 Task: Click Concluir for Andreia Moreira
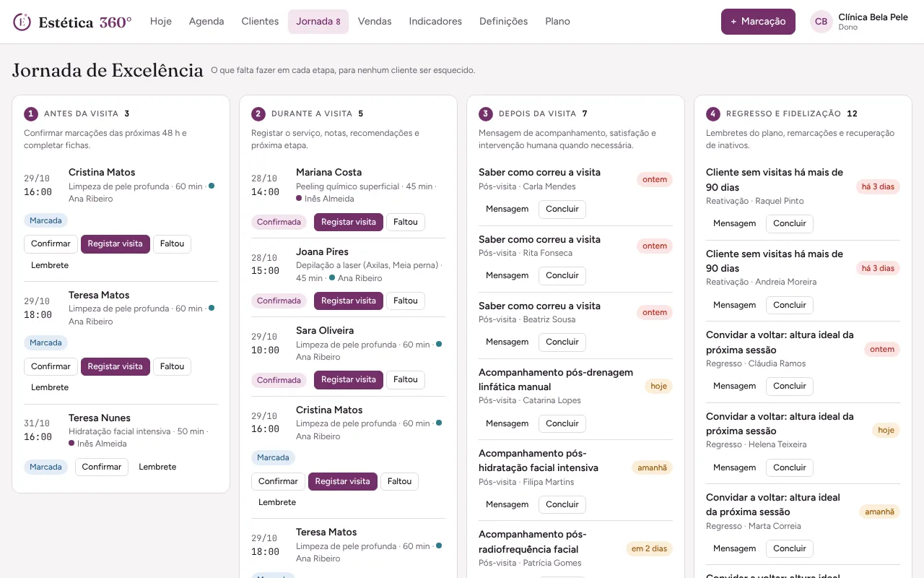pyautogui.click(x=790, y=306)
